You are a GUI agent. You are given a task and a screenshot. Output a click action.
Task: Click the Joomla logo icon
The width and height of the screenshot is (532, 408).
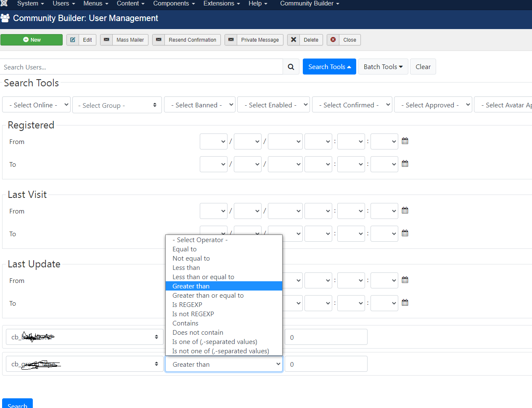[4, 3]
